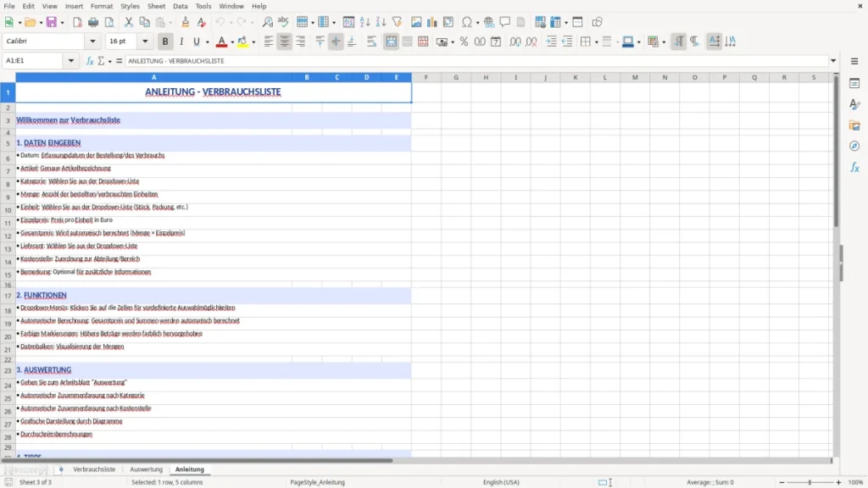Open the Borders dropdown arrow
868x488 pixels.
(x=596, y=42)
